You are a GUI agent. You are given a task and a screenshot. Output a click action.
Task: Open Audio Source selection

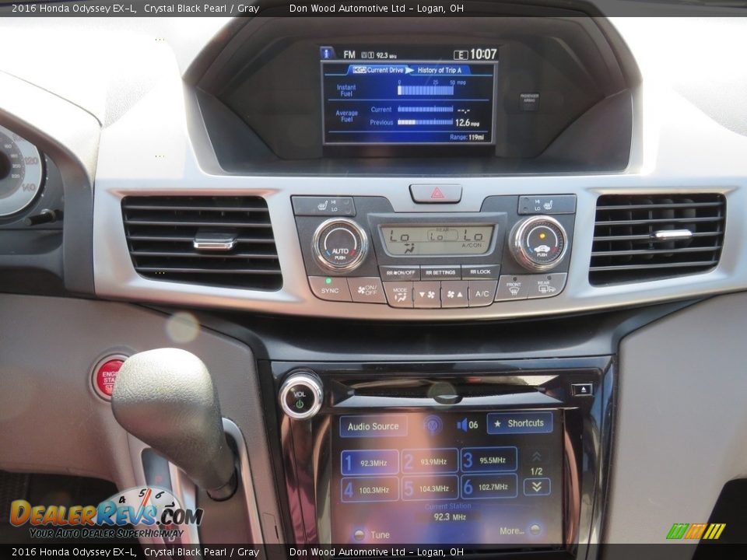pos(373,426)
